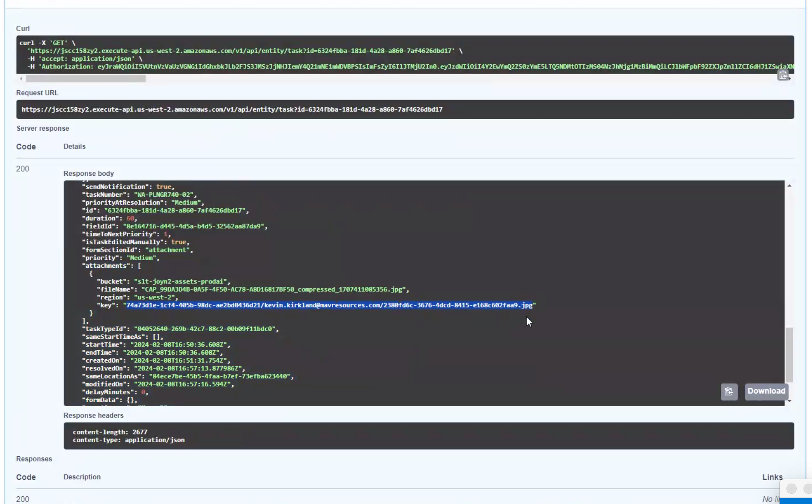812x504 pixels.
Task: Click the response body scroll-down arrow
Action: click(789, 401)
